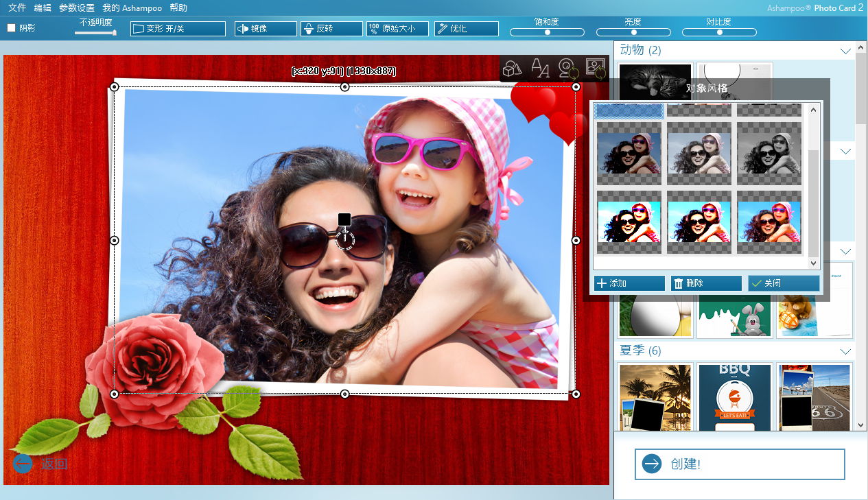Screen dimensions: 868x500
Task: Click the replace image icon
Action: point(595,69)
